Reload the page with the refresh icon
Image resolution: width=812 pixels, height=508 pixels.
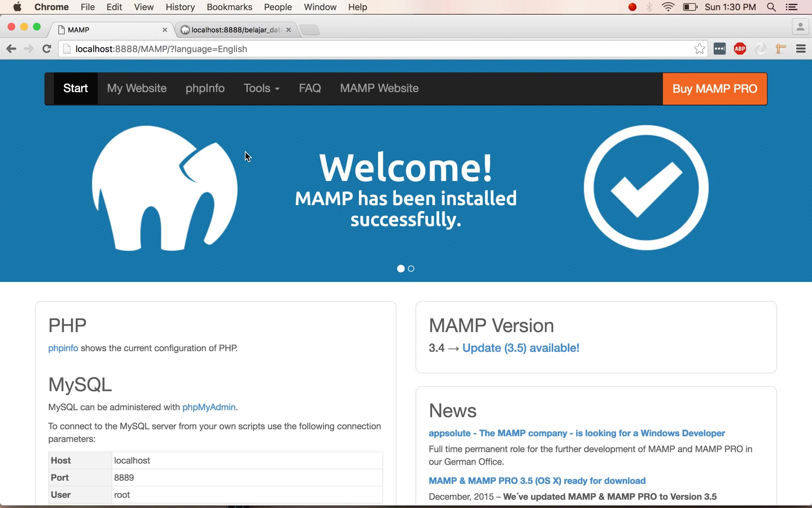[x=47, y=49]
